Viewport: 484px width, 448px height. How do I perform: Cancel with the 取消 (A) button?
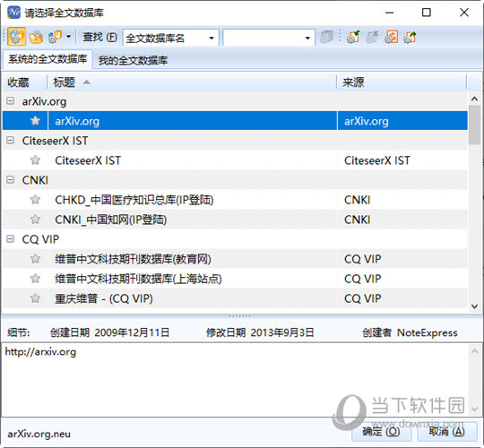tap(446, 431)
